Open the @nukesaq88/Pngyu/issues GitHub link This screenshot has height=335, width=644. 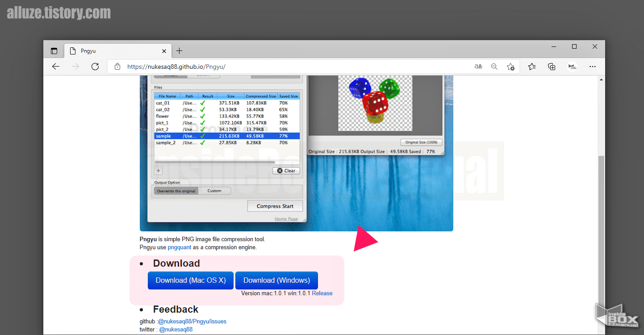point(192,322)
